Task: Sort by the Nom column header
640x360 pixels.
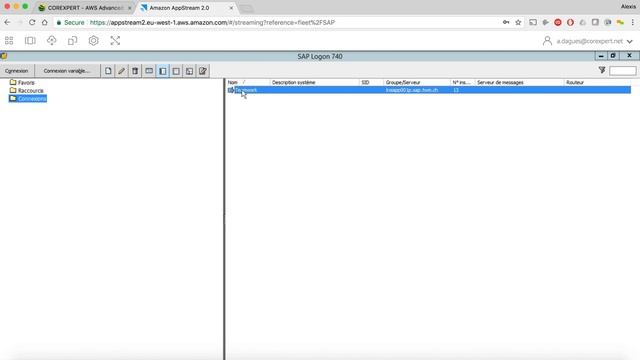Action: (x=248, y=82)
